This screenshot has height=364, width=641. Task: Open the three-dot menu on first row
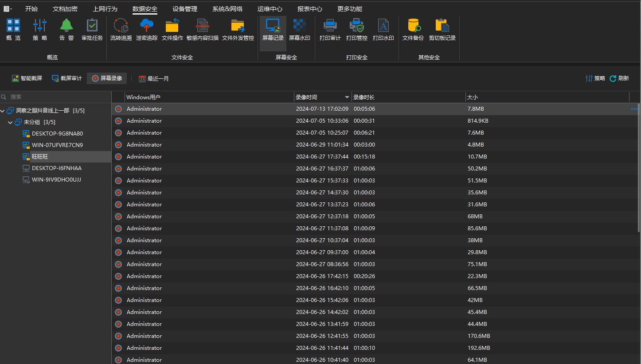coord(634,109)
